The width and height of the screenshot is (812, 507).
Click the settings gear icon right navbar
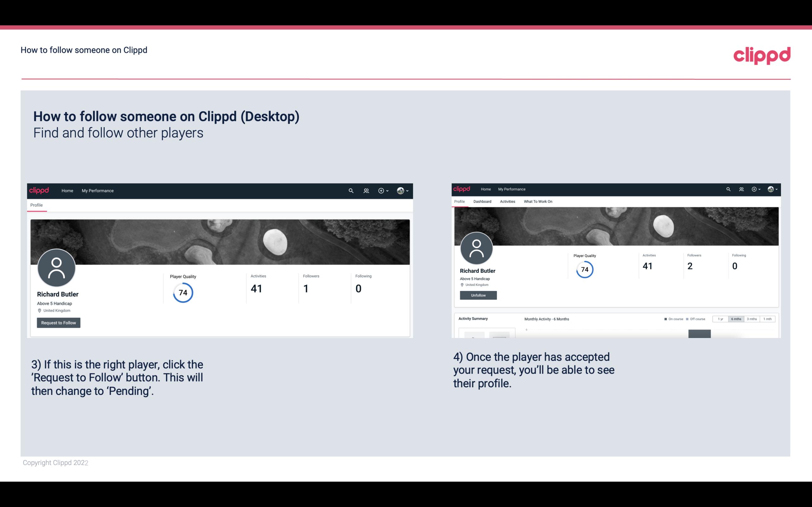(381, 190)
